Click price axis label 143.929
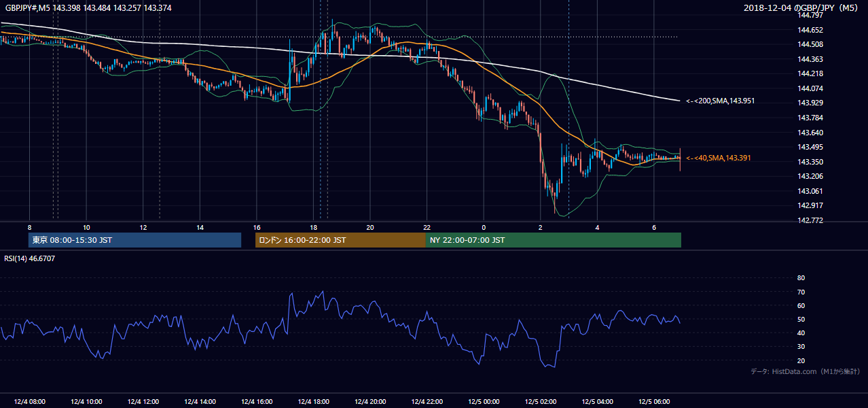The image size is (868, 408). tap(810, 103)
